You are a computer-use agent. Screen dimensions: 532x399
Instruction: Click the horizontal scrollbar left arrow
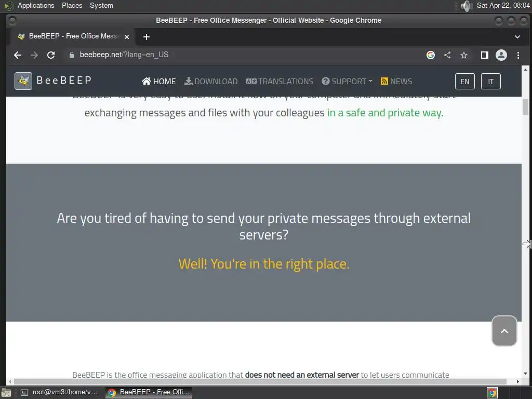(x=10, y=382)
